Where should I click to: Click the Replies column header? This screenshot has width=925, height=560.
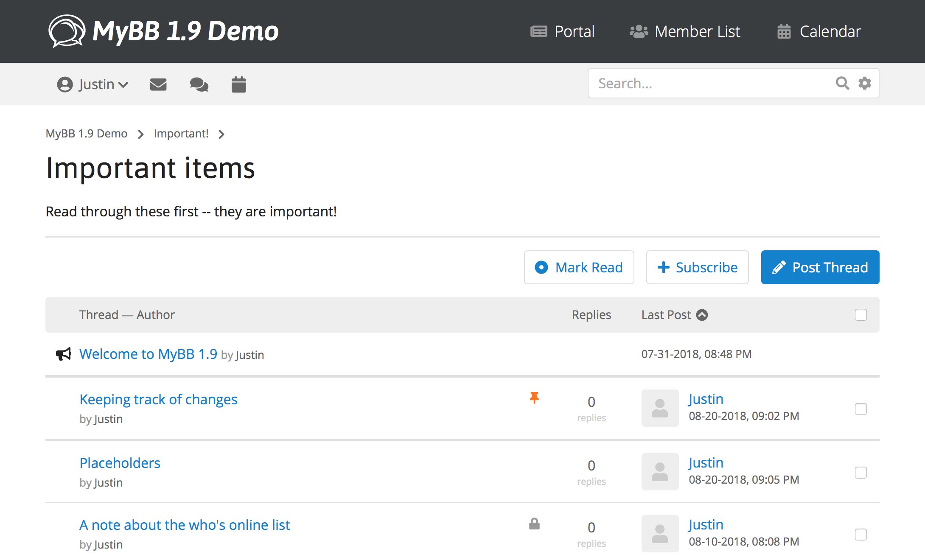pos(591,315)
